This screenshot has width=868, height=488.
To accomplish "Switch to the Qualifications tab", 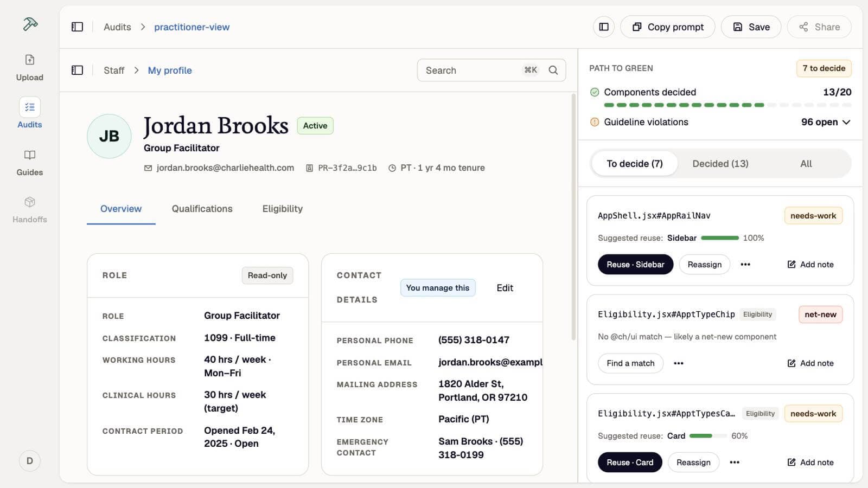I will pyautogui.click(x=202, y=209).
